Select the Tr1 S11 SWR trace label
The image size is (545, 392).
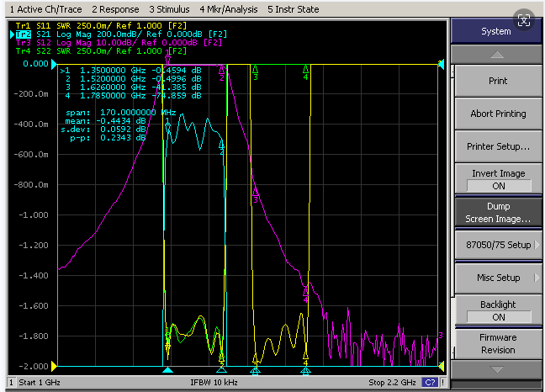[x=101, y=26]
